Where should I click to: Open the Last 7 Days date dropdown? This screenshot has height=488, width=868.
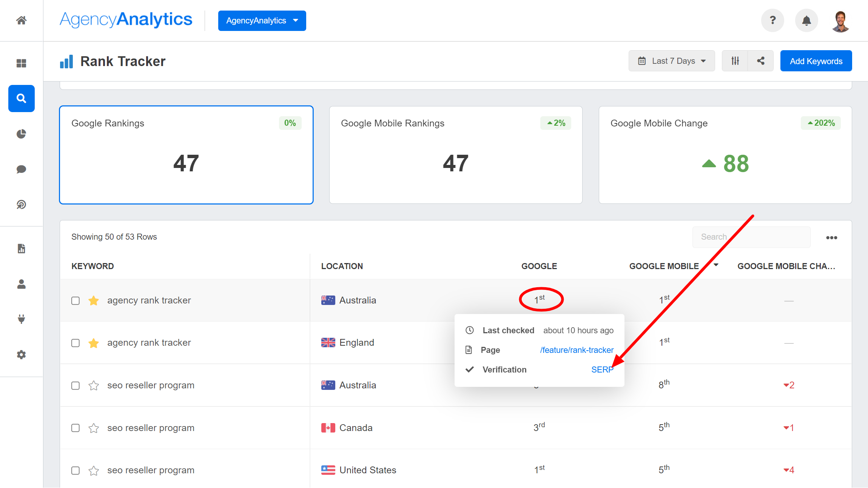(671, 61)
